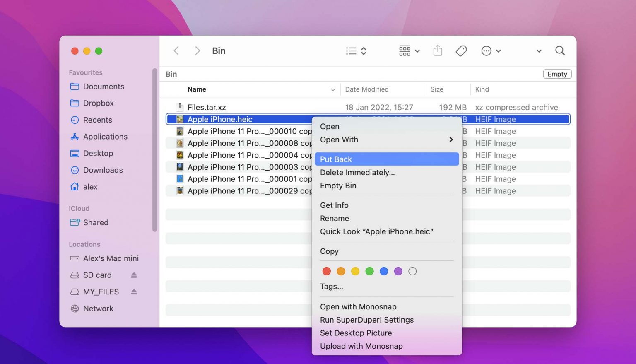
Task: Open the More actions ellipsis menu
Action: (x=487, y=51)
